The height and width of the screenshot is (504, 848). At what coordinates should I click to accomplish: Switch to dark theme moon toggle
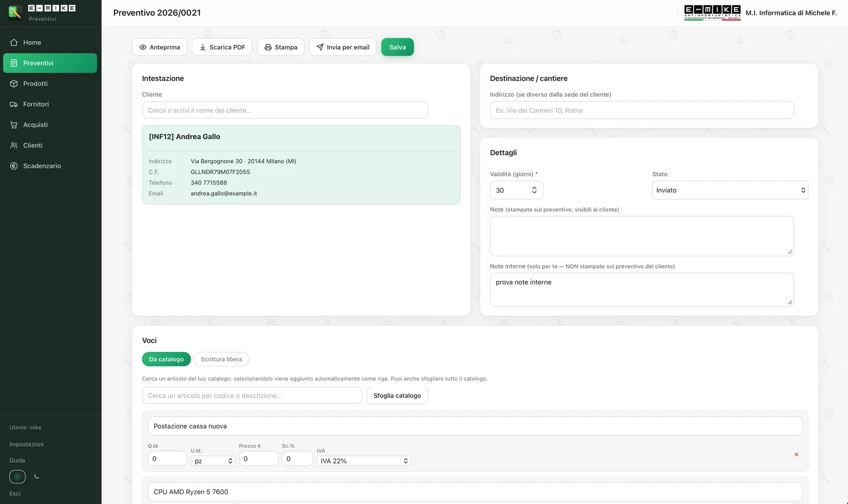coord(37,476)
